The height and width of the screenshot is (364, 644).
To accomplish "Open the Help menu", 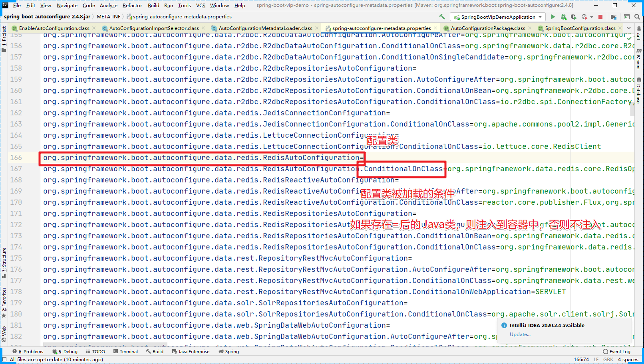I will pos(240,5).
